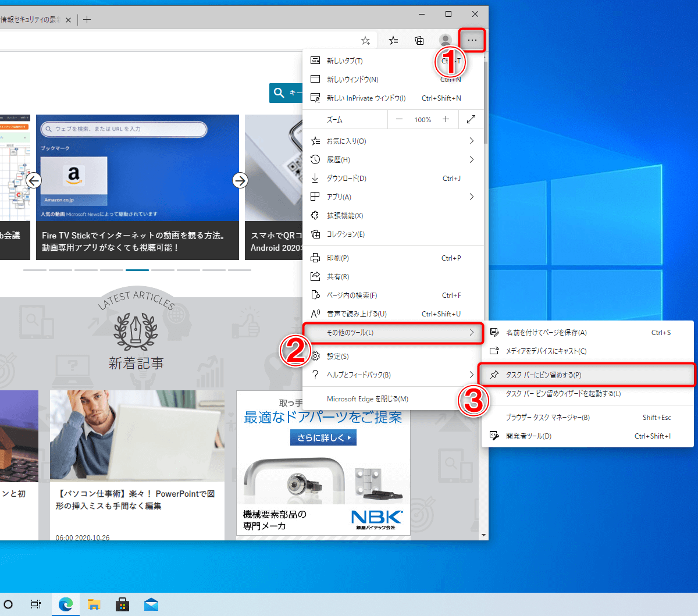Open the Mail app in taskbar

(x=151, y=604)
